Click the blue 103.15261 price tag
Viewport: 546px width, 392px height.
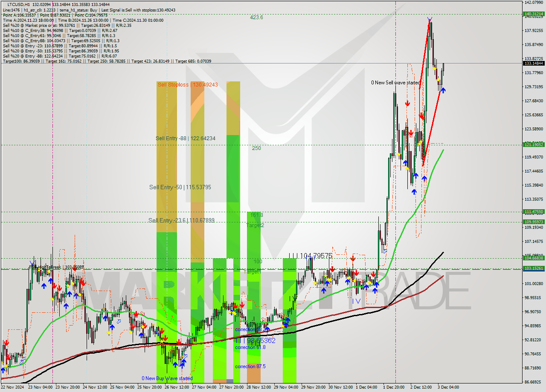point(534,268)
